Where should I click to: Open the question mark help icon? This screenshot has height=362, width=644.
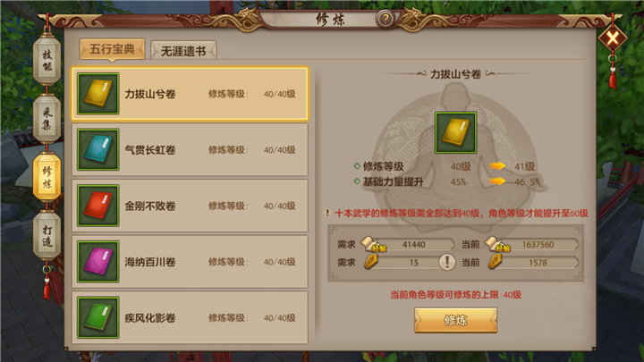(386, 19)
